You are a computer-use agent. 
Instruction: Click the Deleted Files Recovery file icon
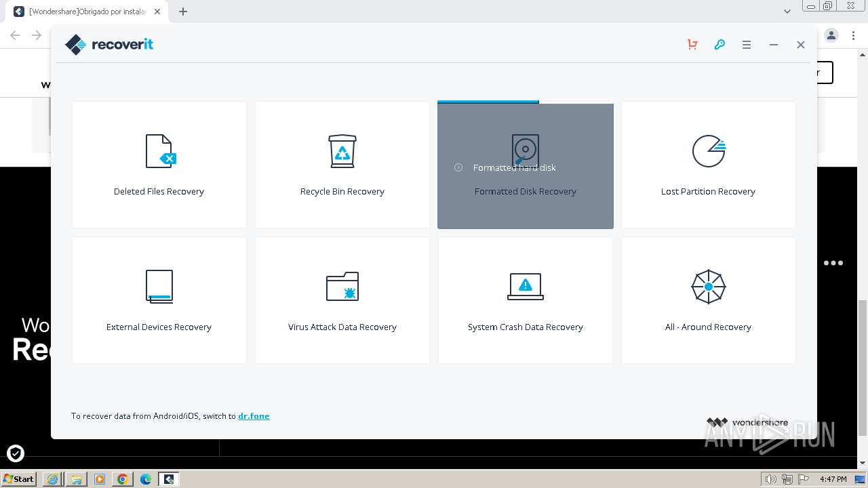pos(160,150)
